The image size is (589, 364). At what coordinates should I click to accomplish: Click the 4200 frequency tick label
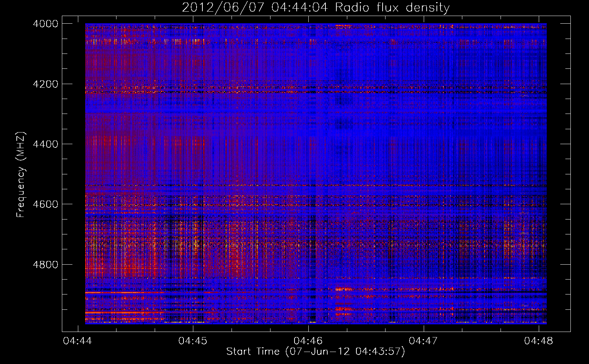(x=46, y=84)
